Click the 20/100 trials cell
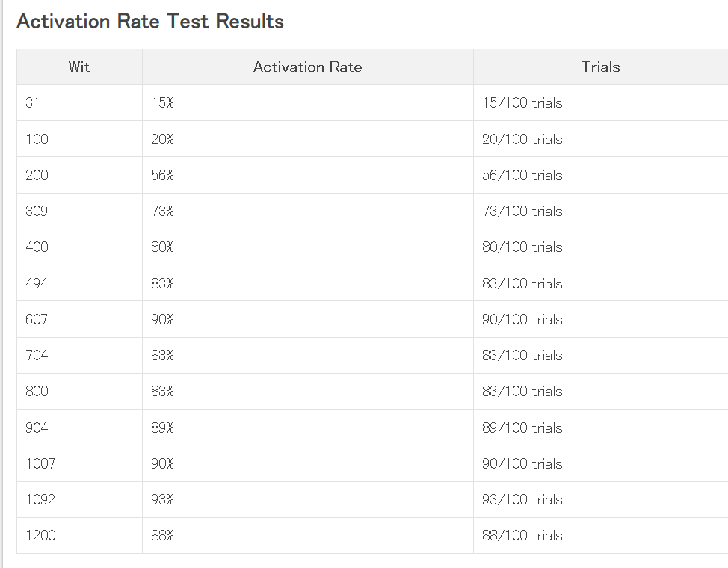The height and width of the screenshot is (568, 728). click(601, 139)
